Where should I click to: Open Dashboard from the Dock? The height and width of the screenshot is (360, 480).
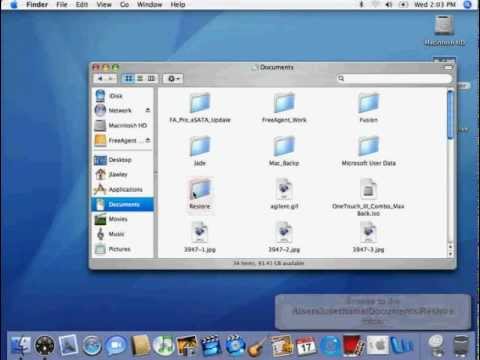point(45,346)
